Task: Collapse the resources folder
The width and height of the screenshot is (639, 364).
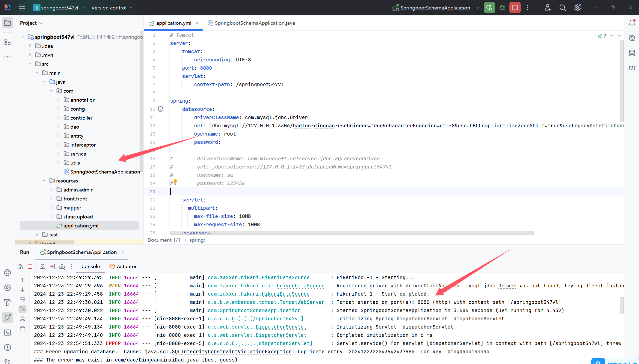Action: click(44, 181)
